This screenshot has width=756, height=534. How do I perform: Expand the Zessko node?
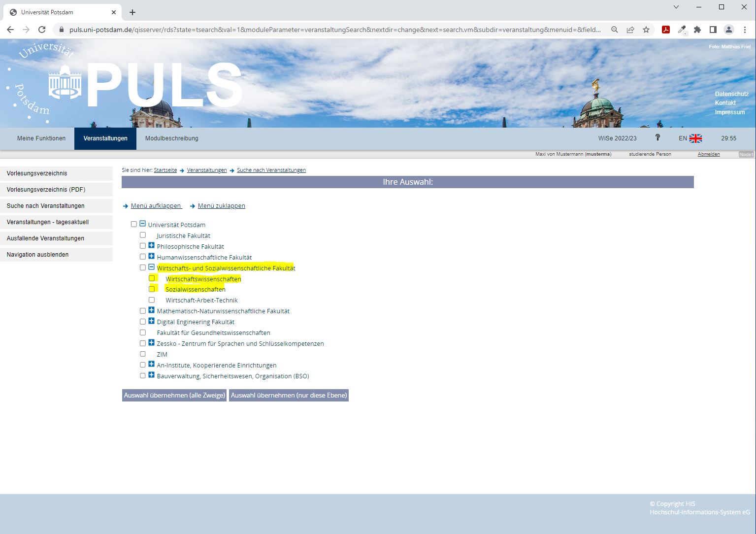[x=152, y=343]
